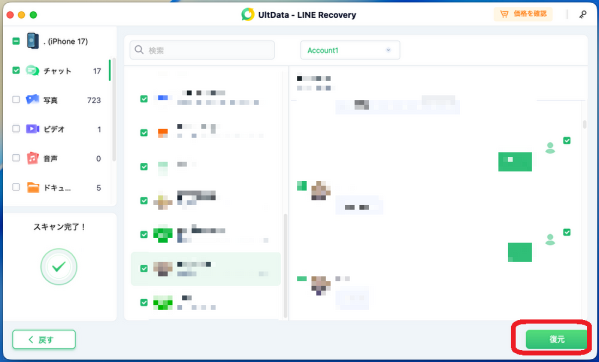Image resolution: width=599 pixels, height=362 pixels.
Task: Select the highlighted chat conversation row
Action: 206,269
